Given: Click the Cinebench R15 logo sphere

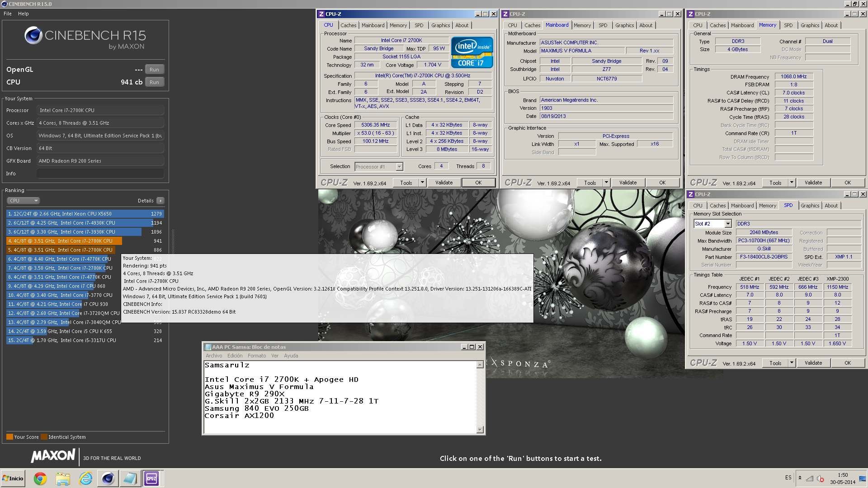Looking at the screenshot, I should 33,35.
